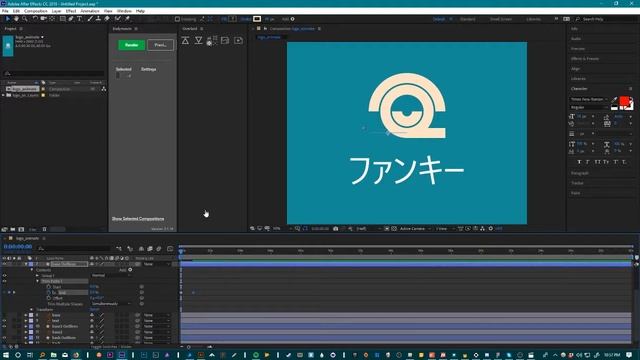Click Faux Italic T button
This screenshot has width=640, height=360.
[x=588, y=162]
